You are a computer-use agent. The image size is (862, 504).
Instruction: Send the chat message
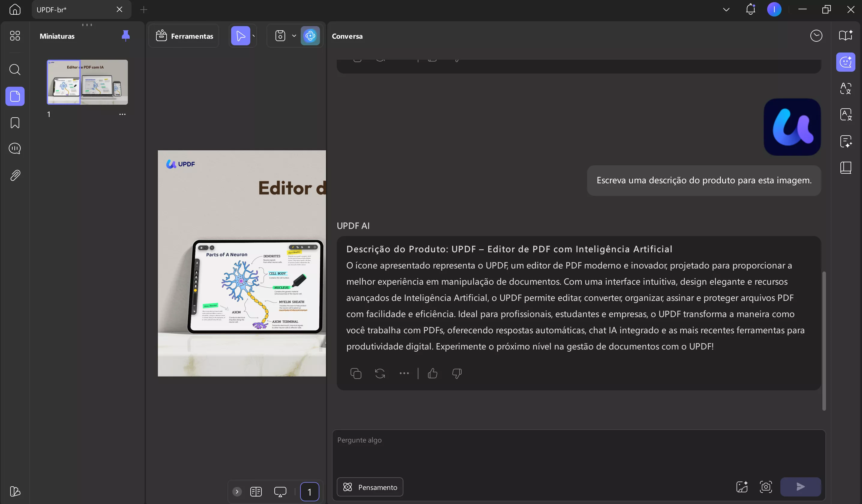click(800, 487)
